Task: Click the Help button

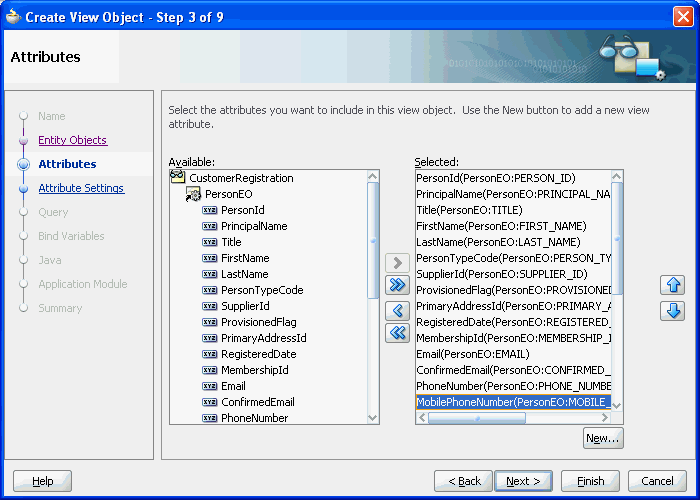Action: (x=42, y=481)
